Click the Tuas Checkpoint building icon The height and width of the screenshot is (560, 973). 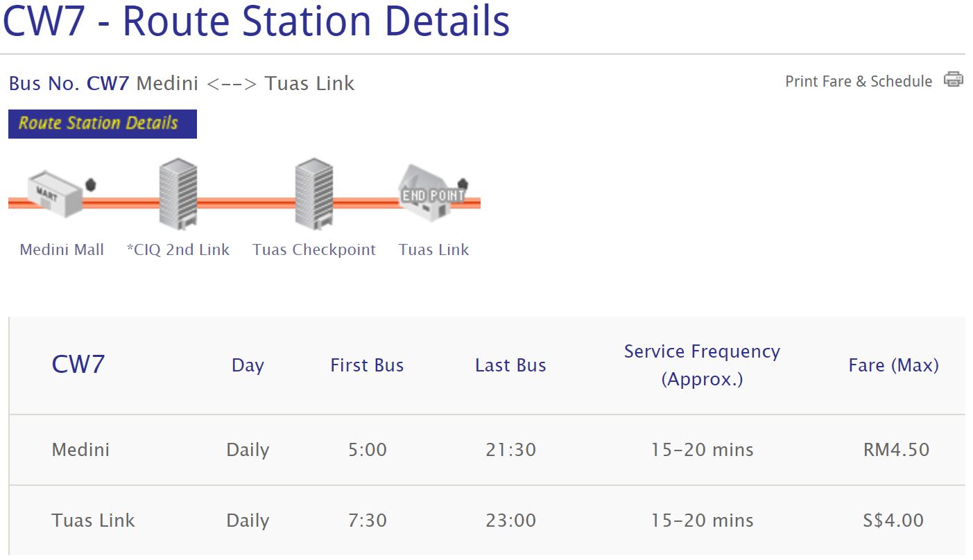(314, 193)
